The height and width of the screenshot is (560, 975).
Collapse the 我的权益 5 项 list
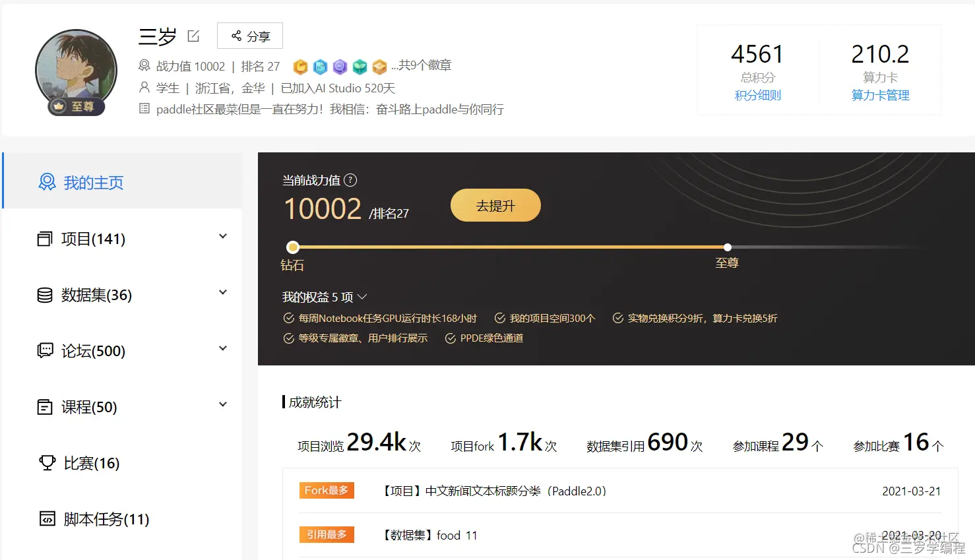[362, 297]
